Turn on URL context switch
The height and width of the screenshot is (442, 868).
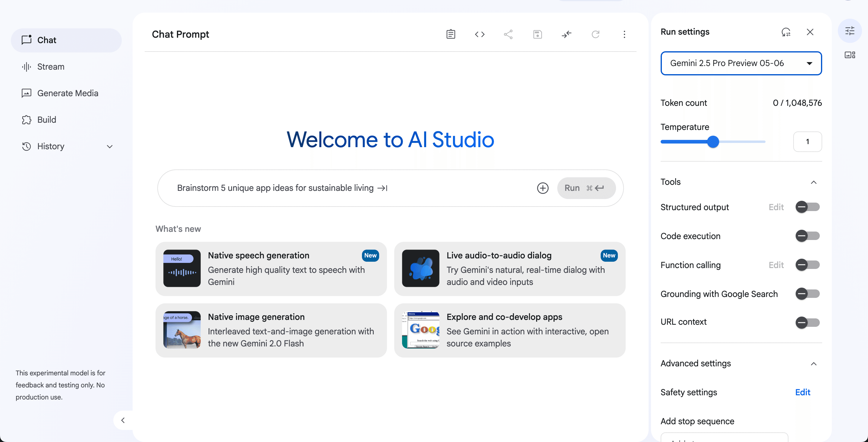point(807,323)
